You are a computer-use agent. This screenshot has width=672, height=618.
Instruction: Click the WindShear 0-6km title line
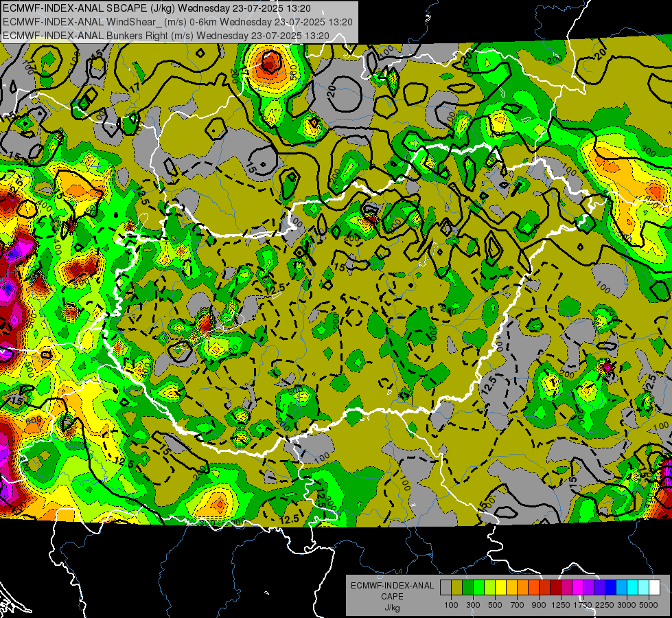tap(177, 22)
